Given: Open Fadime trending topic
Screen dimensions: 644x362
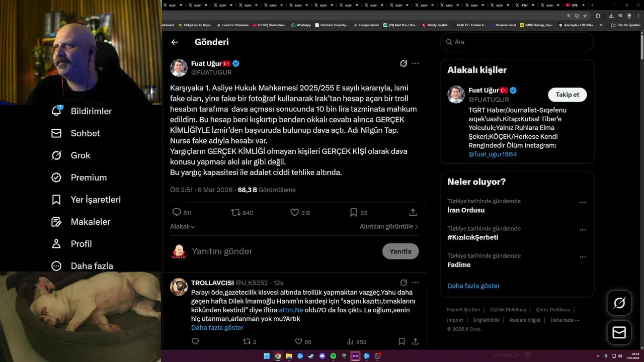Looking at the screenshot, I should (459, 264).
